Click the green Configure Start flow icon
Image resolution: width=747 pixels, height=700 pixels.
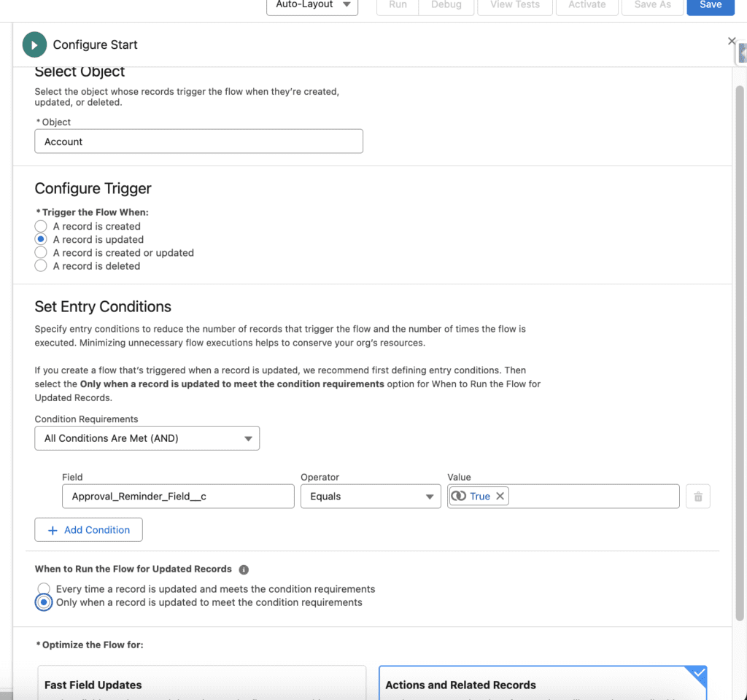coord(34,44)
